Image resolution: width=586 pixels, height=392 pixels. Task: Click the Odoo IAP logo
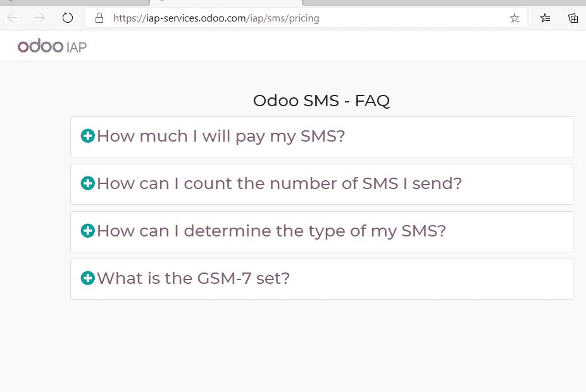tap(53, 46)
